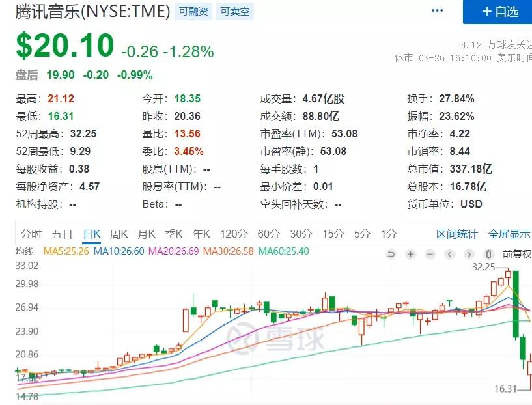
Task: Click the 加自选 (add to watchlist) button
Action: (x=497, y=12)
